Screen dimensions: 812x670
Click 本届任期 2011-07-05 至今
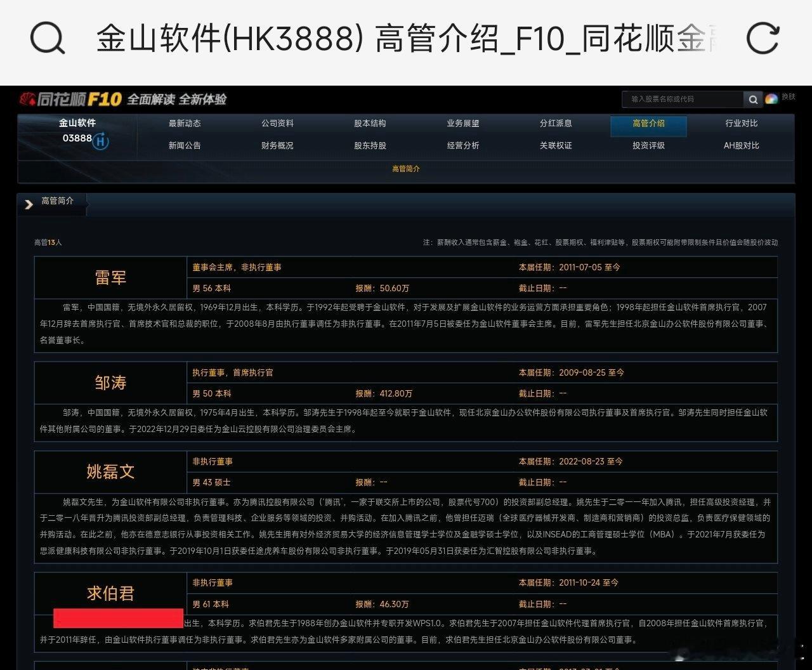click(570, 267)
